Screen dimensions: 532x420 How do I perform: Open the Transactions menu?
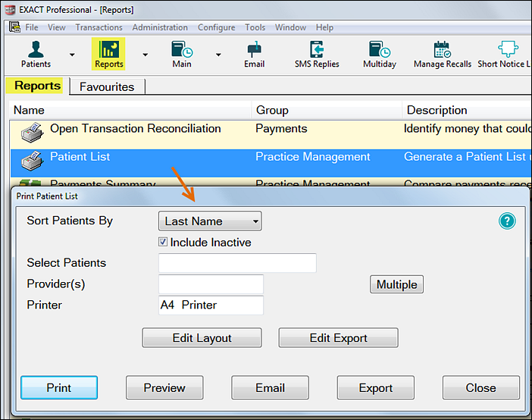[x=99, y=27]
